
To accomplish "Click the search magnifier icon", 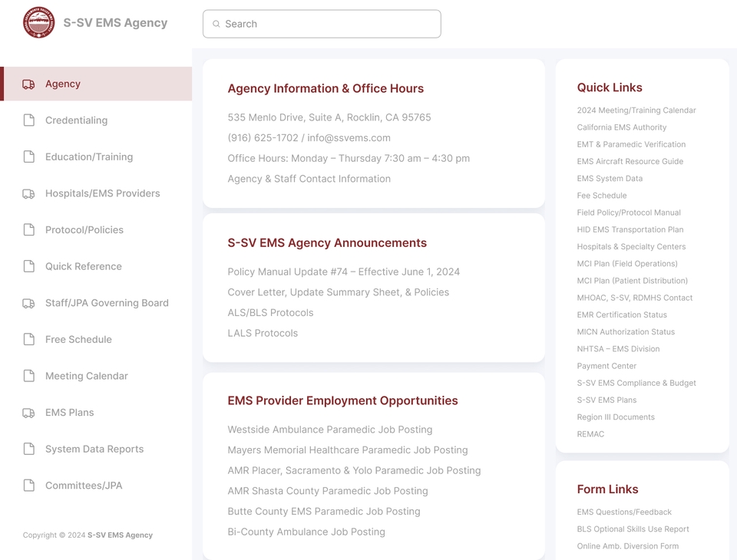I will pyautogui.click(x=216, y=24).
